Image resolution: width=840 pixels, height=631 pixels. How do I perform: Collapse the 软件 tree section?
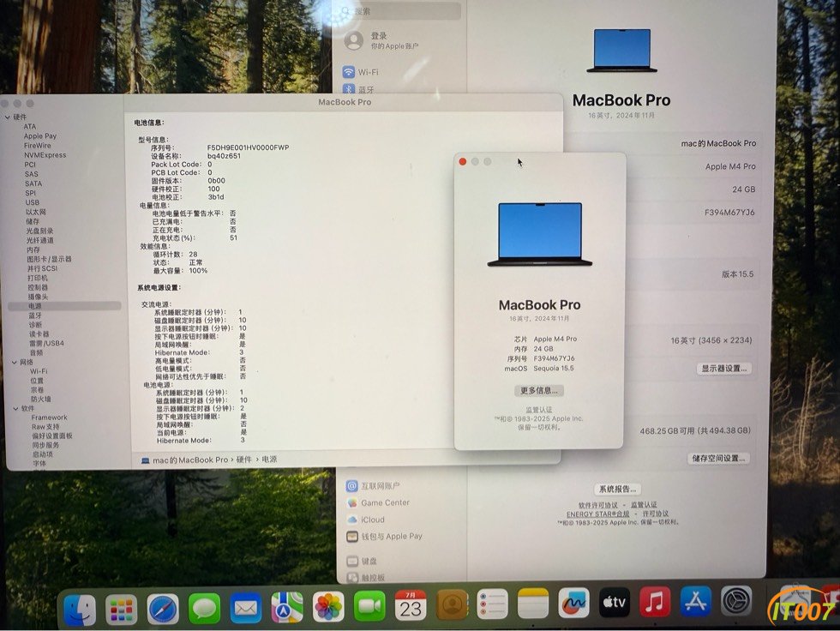[x=15, y=408]
